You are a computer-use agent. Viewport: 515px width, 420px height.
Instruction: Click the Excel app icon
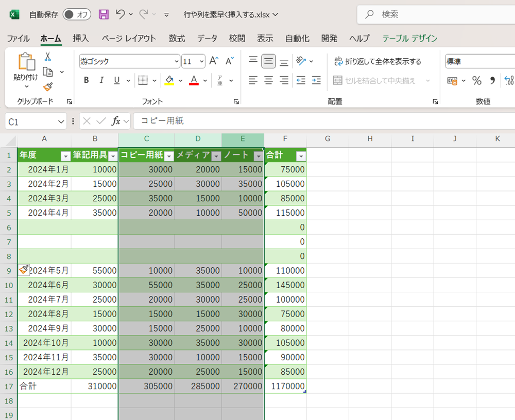14,14
